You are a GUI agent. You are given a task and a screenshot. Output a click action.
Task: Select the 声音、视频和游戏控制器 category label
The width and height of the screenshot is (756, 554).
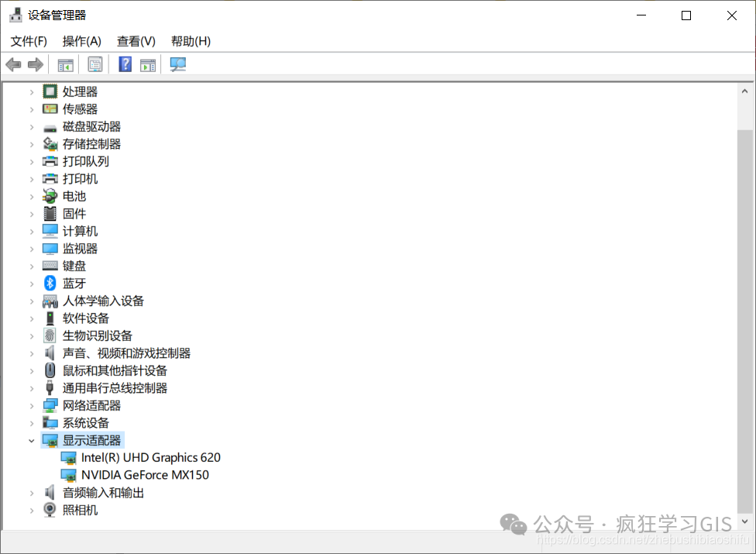coord(126,353)
